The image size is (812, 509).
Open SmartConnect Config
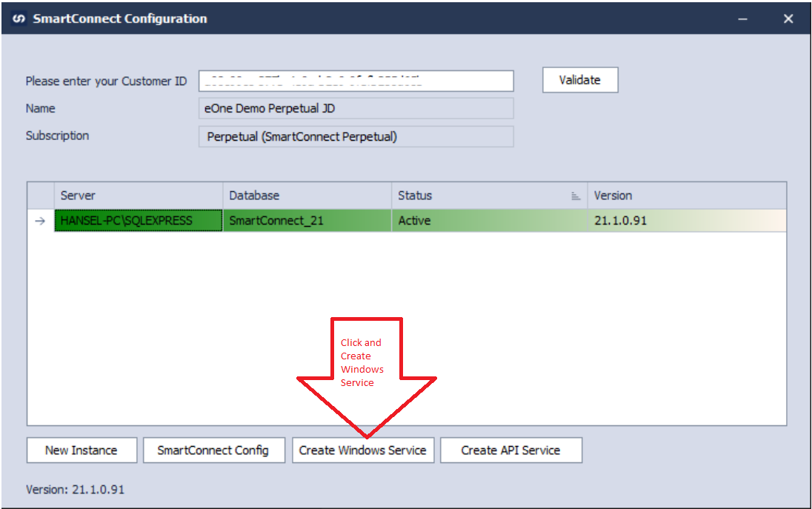(214, 450)
